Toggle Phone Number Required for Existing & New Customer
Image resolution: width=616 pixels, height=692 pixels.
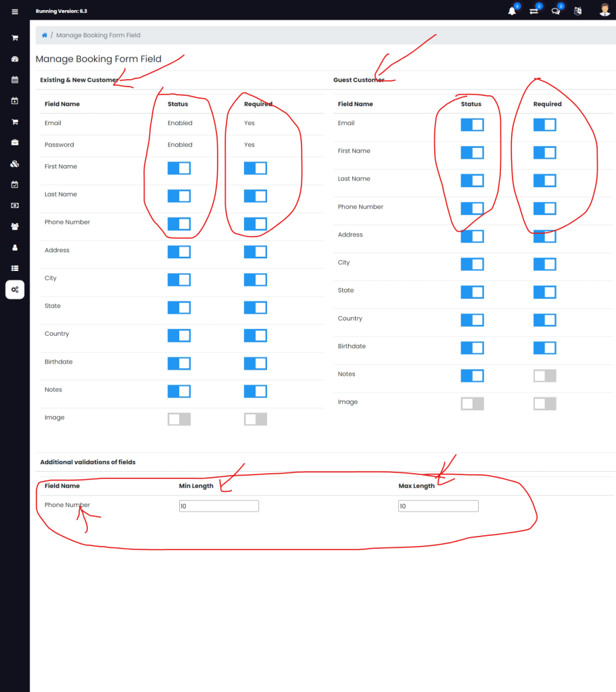tap(255, 224)
